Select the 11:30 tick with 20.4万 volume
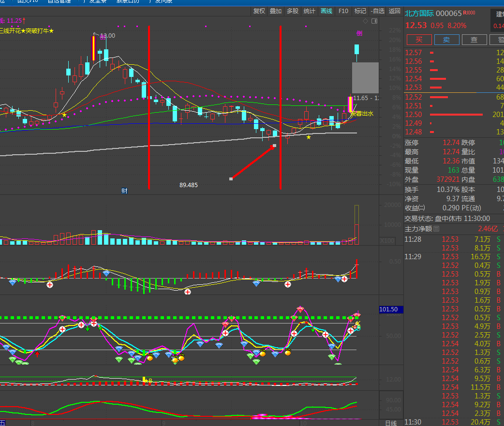This screenshot has width=504, height=426. [x=454, y=422]
